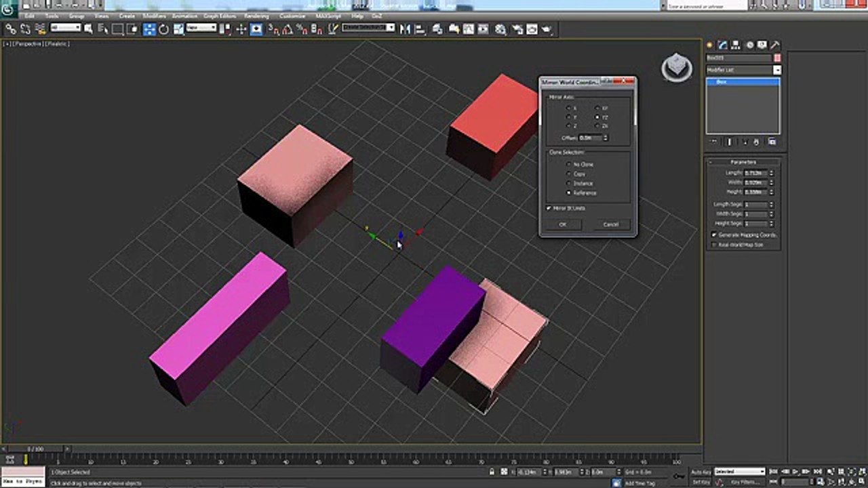The width and height of the screenshot is (868, 488).
Task: Open the Create command panel tab
Action: [x=711, y=45]
